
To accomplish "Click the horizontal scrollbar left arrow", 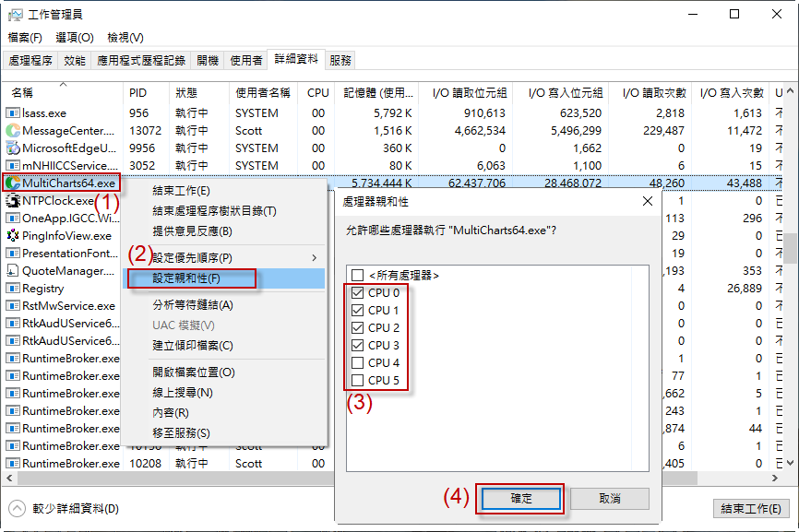I will (x=9, y=478).
